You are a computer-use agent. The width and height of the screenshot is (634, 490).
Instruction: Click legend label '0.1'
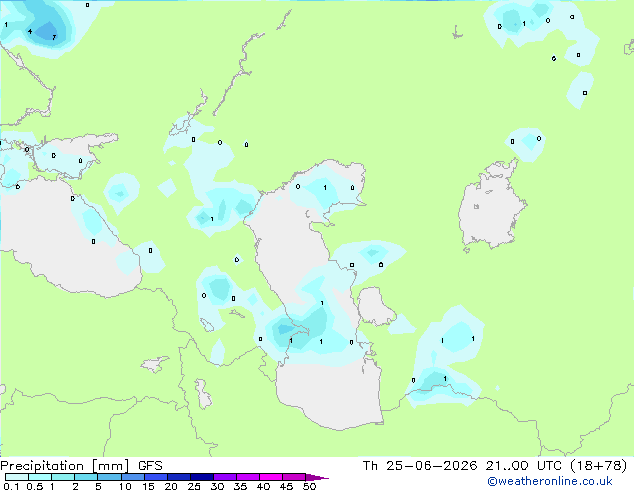(x=11, y=486)
